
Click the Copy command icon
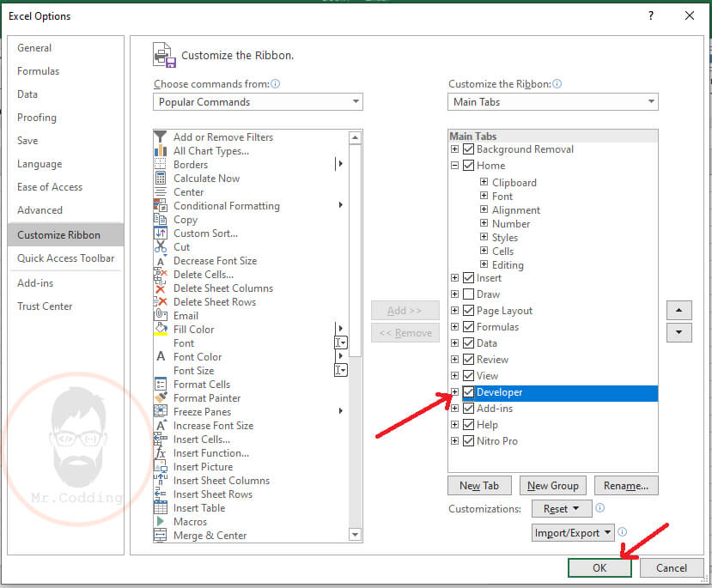coord(161,219)
